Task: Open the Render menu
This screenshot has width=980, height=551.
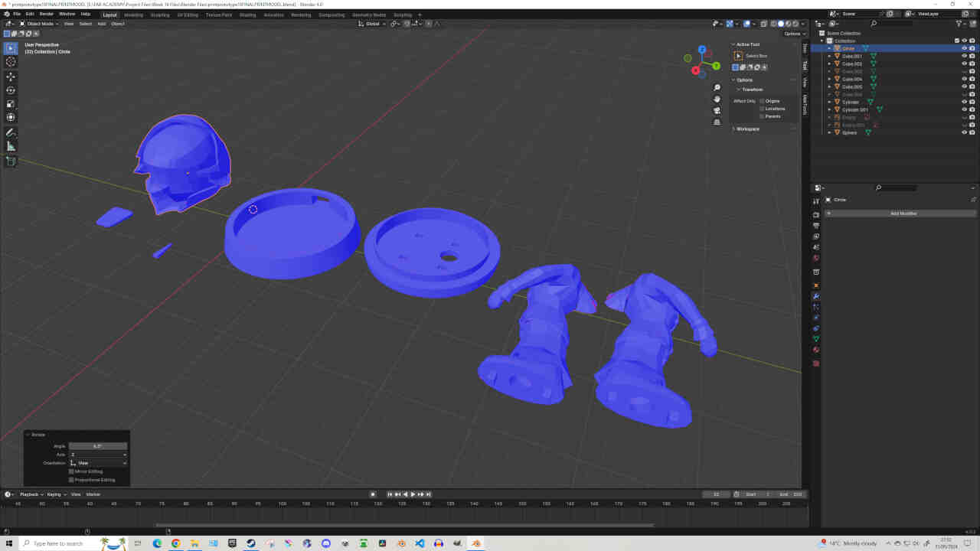Action: point(47,14)
